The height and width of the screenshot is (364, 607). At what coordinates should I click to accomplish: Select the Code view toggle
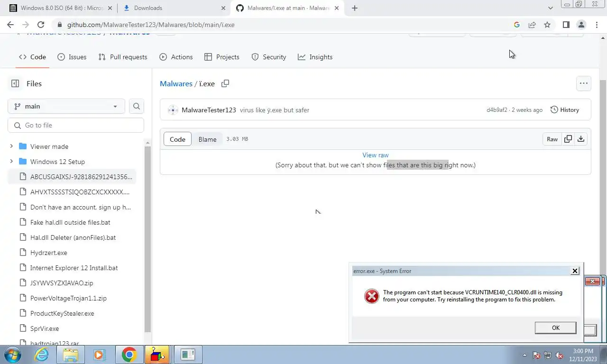(x=177, y=139)
